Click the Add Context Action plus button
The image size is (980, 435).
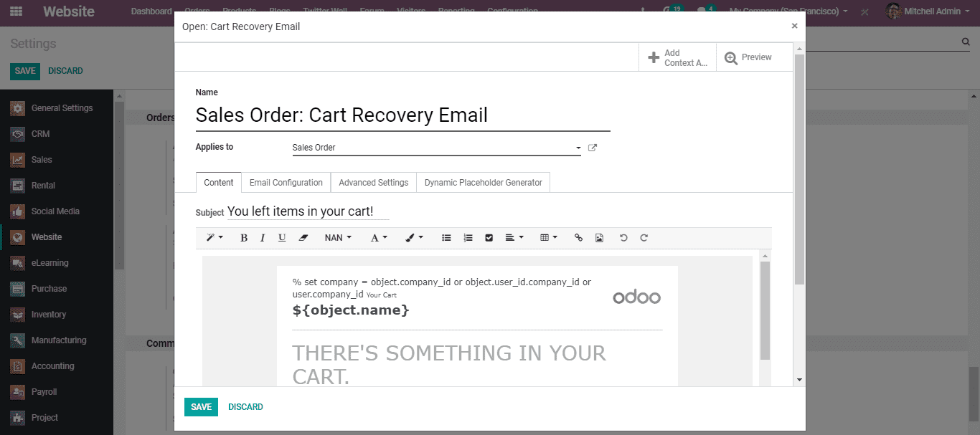click(677, 57)
